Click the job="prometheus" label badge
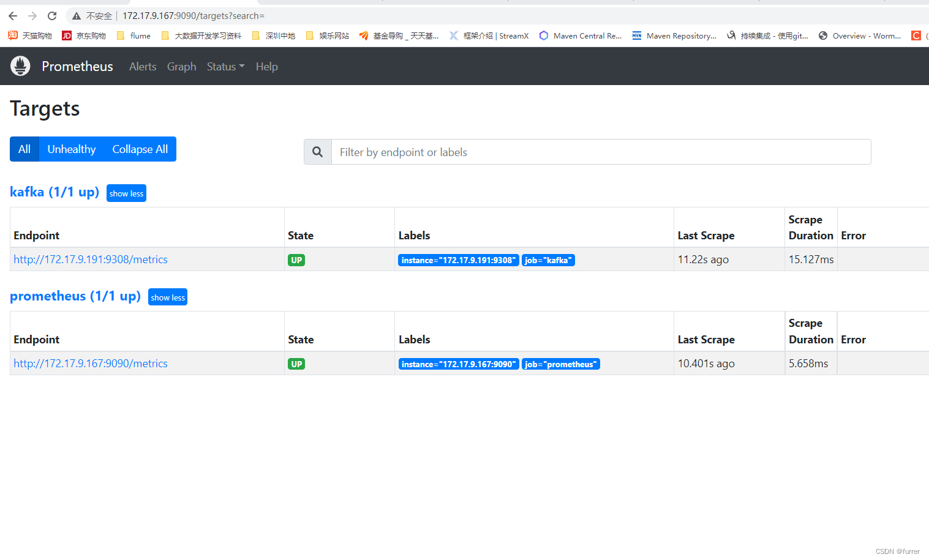929x560 pixels. click(561, 364)
